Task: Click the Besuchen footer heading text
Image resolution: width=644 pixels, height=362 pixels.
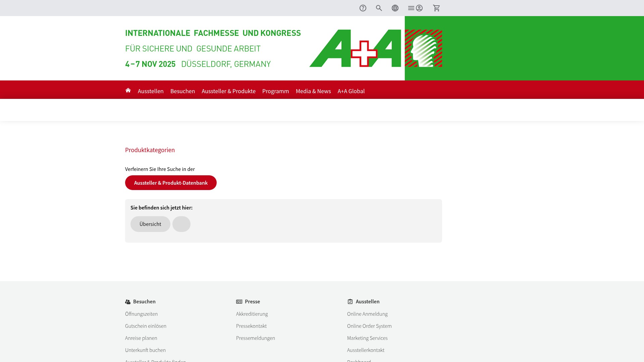Action: click(x=144, y=301)
